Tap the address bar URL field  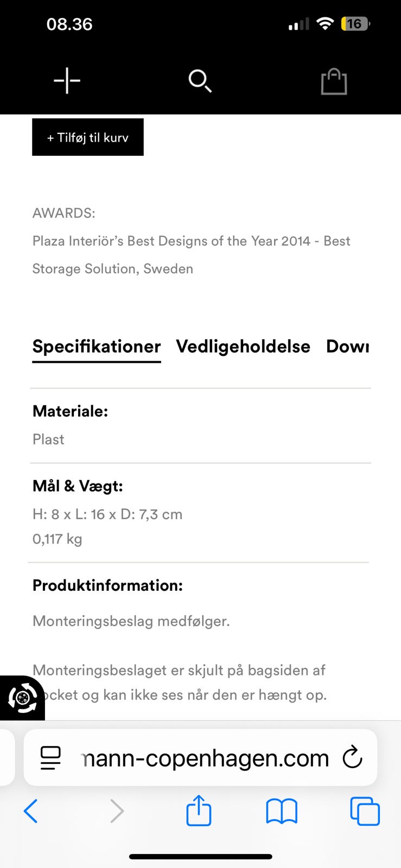pos(205,758)
